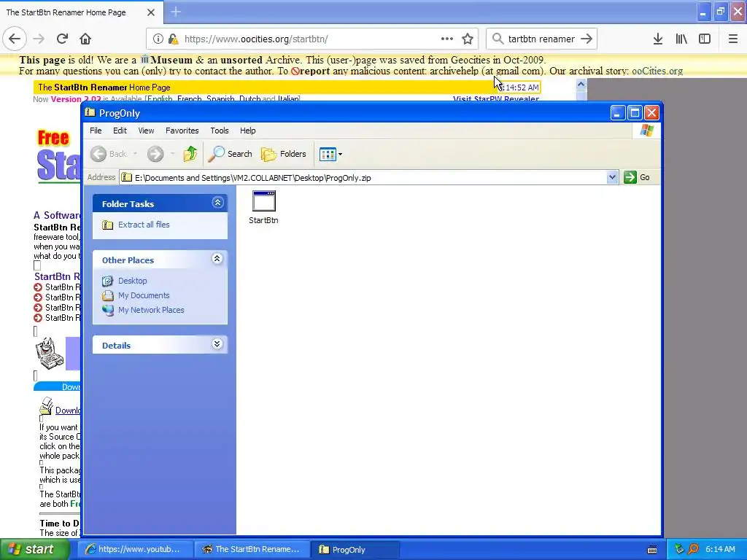Open the View menu in ProgOnly

tap(146, 131)
